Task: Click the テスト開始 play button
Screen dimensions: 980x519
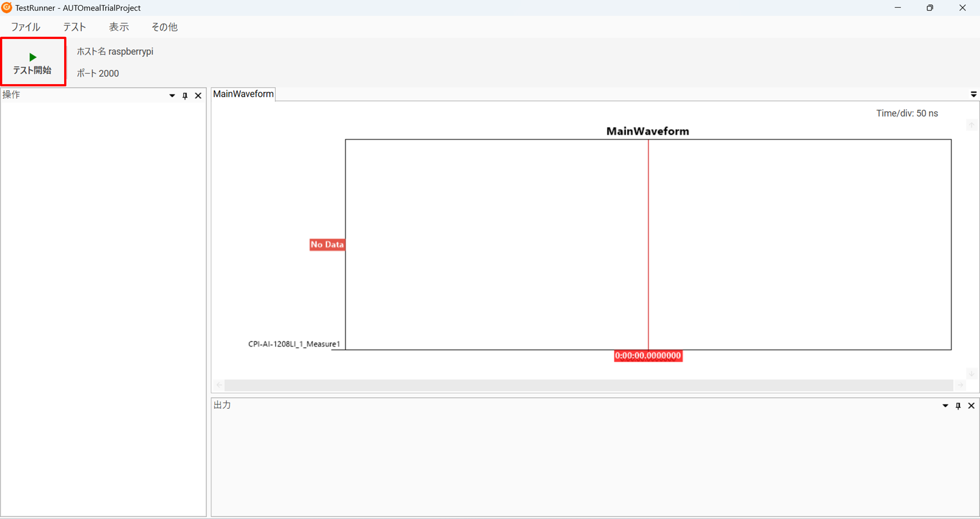Action: pos(33,62)
